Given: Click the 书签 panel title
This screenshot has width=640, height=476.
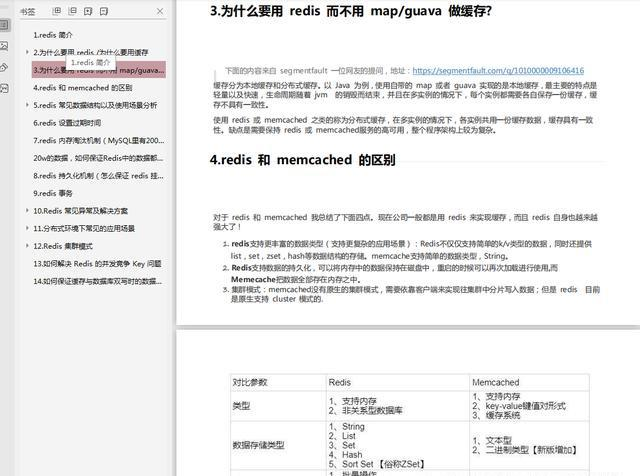Looking at the screenshot, I should click(x=27, y=11).
